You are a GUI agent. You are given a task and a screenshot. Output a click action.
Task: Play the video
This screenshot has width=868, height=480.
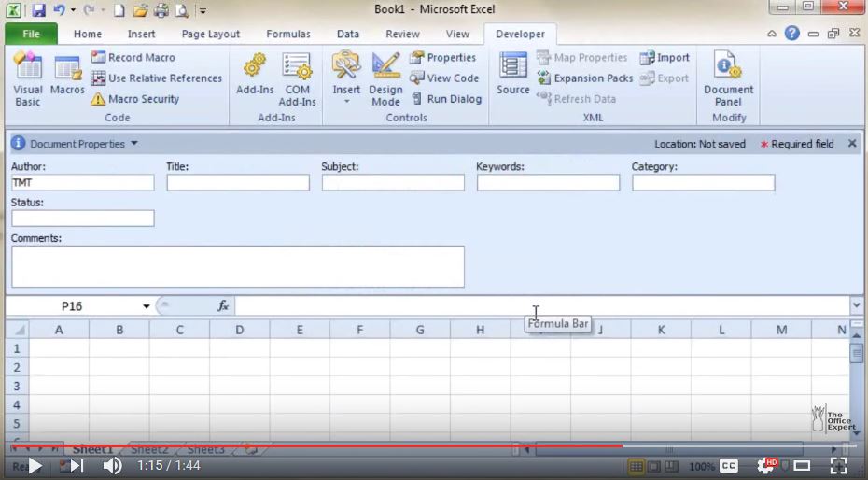click(x=35, y=466)
